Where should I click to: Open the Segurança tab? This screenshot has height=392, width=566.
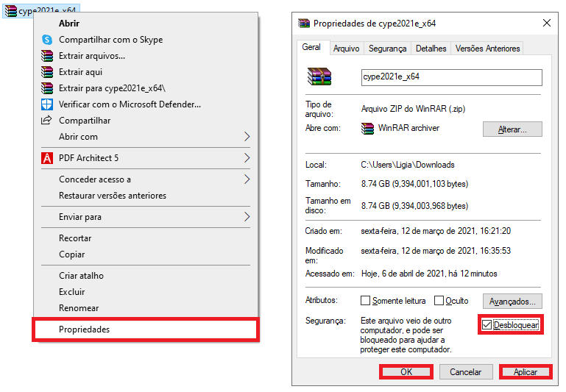[387, 49]
